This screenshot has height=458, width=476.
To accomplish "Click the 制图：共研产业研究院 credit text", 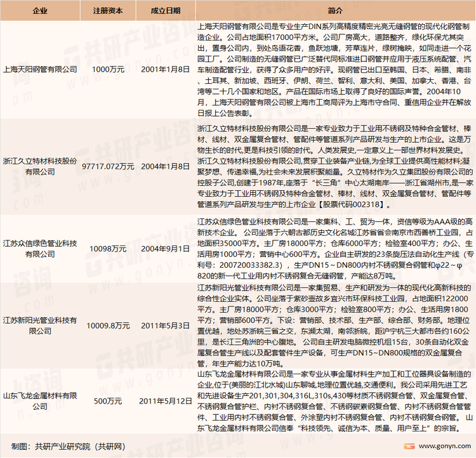I will (x=69, y=447).
